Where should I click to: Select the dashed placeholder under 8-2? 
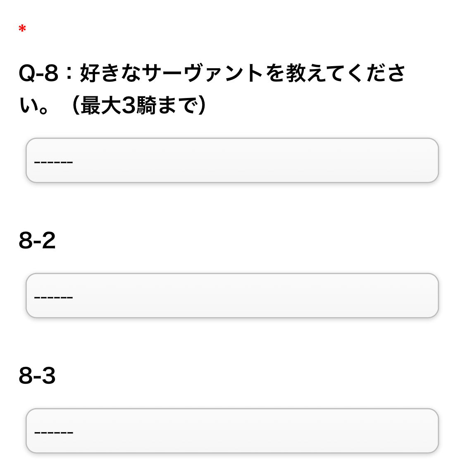click(x=54, y=297)
